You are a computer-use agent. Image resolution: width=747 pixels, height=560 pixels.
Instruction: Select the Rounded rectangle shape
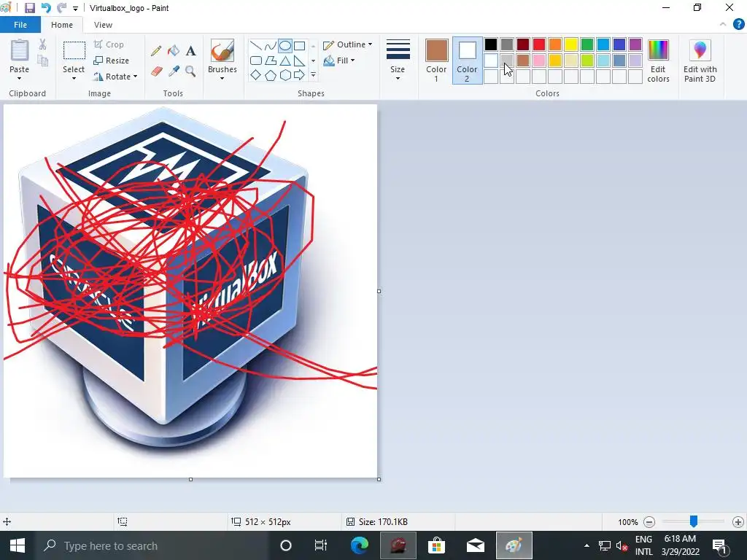tap(256, 61)
